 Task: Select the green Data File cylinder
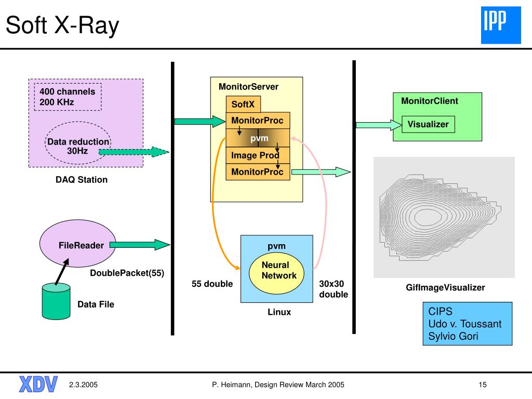(x=56, y=301)
